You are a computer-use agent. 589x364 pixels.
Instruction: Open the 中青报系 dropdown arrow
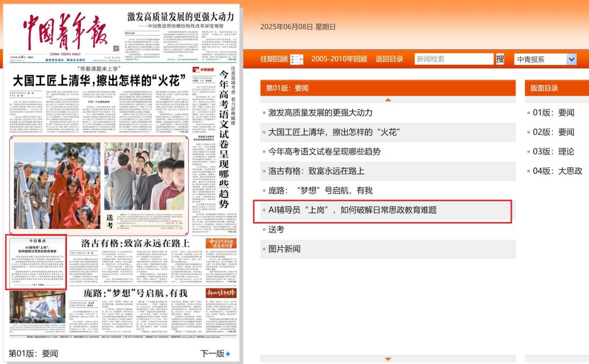571,60
